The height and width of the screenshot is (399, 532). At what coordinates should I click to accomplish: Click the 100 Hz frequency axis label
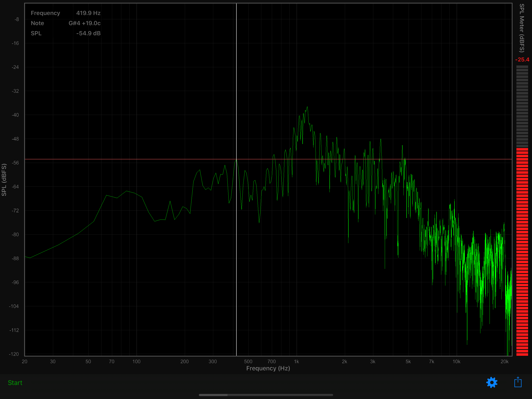(x=136, y=361)
